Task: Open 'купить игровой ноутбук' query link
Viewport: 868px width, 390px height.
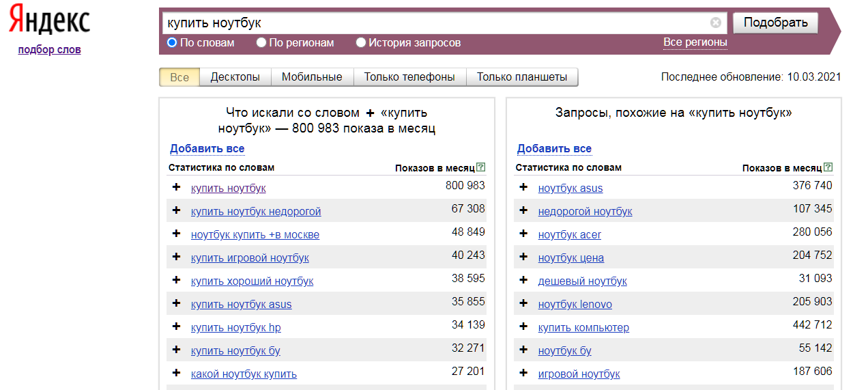Action: 250,257
